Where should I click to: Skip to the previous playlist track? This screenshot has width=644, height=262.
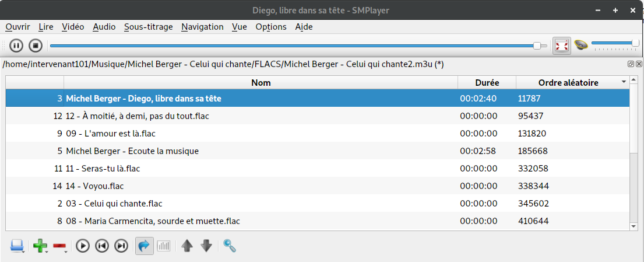[x=102, y=246]
